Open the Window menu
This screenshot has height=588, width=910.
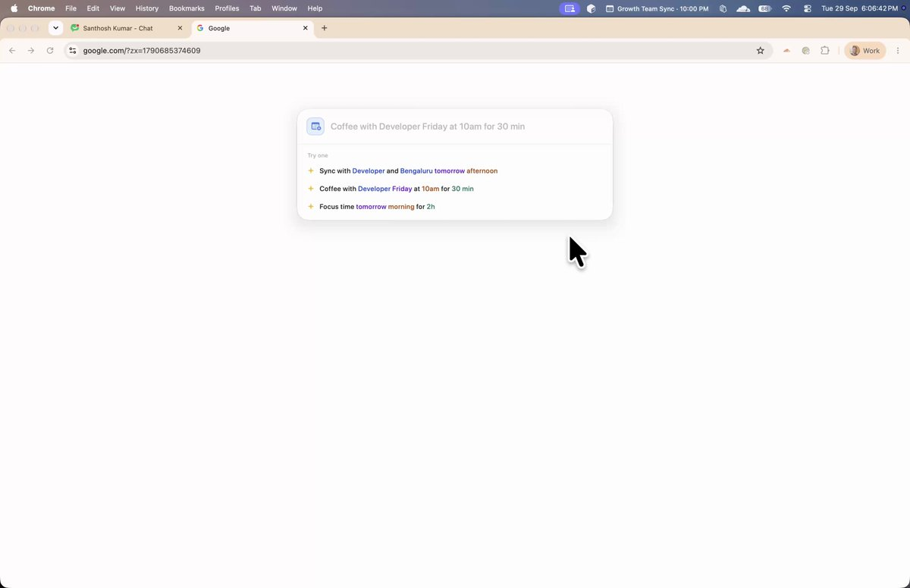click(284, 8)
